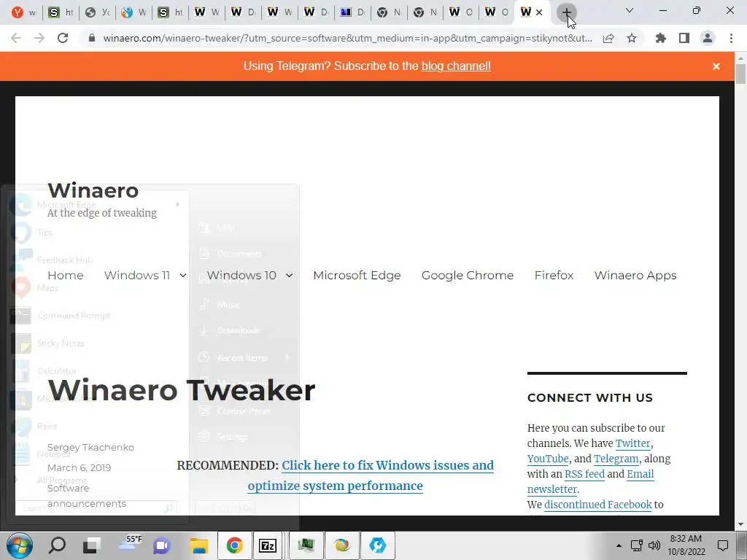Open the Windows Start button

pos(20,545)
